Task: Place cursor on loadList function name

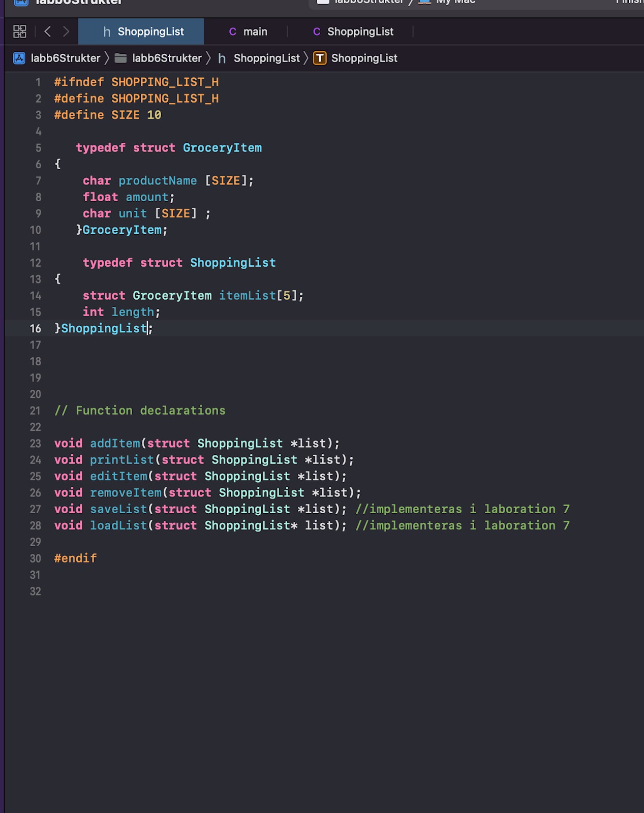Action: click(x=118, y=525)
